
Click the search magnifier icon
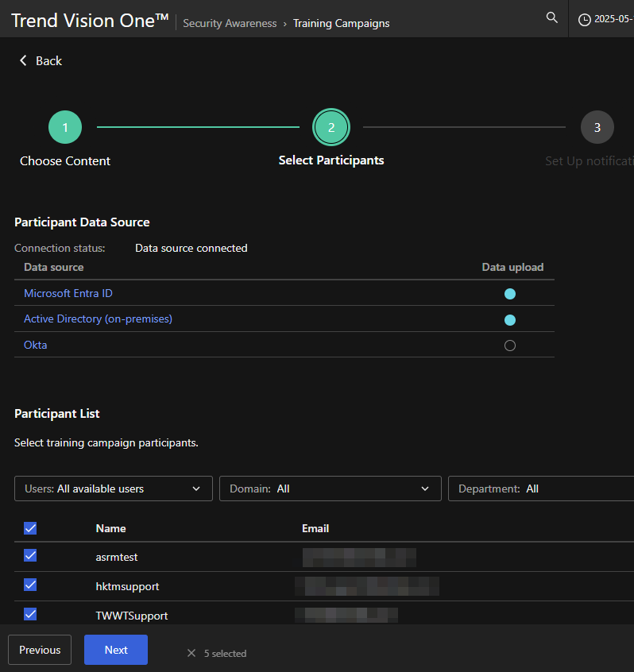click(x=552, y=17)
